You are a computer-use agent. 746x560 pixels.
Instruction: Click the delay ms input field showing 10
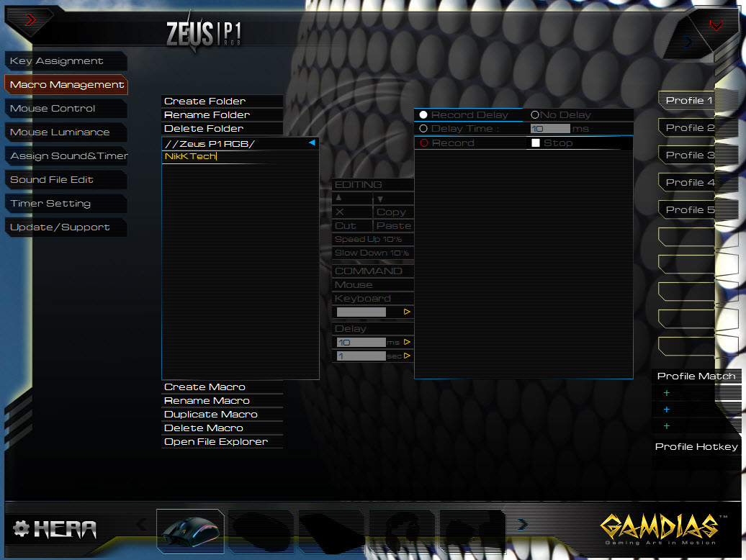click(x=361, y=343)
